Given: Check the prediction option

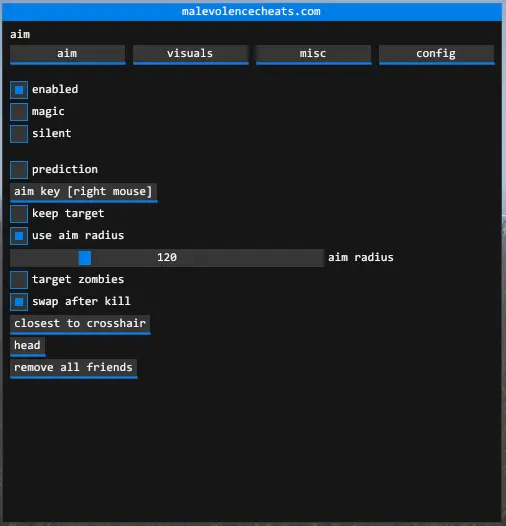Looking at the screenshot, I should point(19,170).
